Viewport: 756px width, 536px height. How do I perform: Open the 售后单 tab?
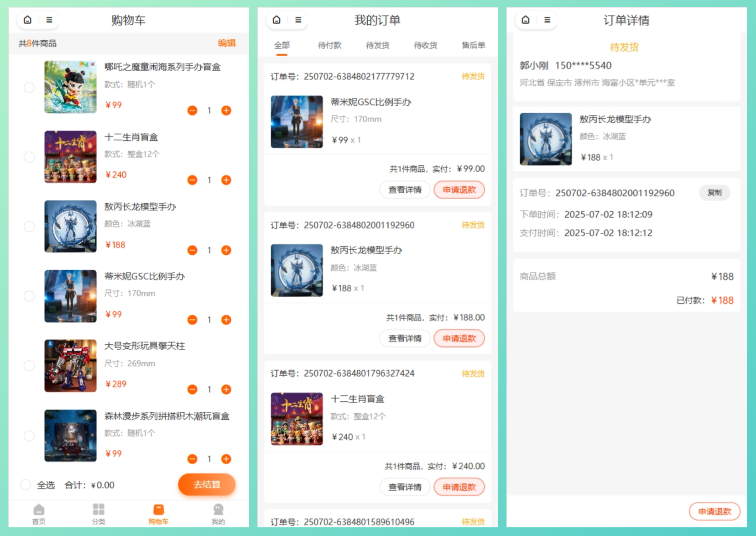(x=473, y=45)
